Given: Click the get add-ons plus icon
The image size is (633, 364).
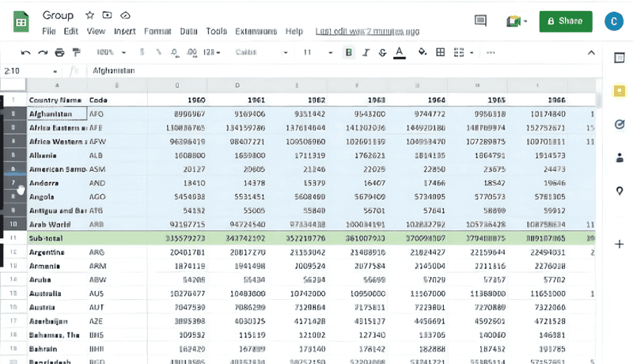Looking at the screenshot, I should click(620, 245).
